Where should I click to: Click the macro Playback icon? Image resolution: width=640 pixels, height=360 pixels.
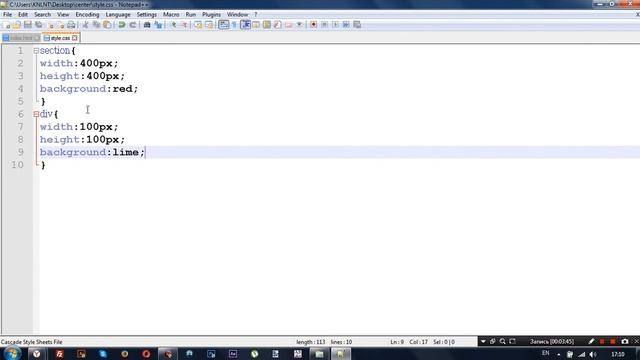(x=335, y=25)
